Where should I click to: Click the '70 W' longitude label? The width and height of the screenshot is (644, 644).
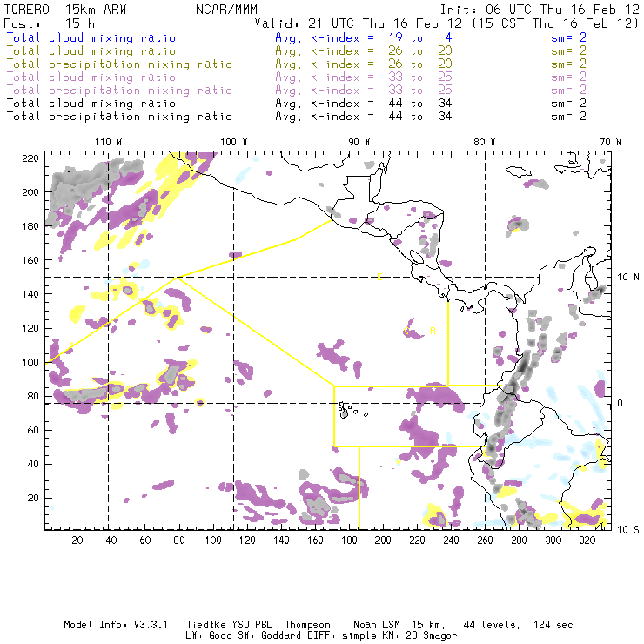point(610,142)
